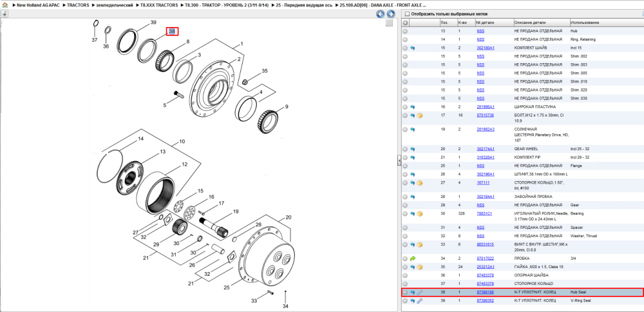The width and height of the screenshot is (644, 312).
Task: Click the NSS link on the Ring, Retaining row
Action: pos(480,39)
